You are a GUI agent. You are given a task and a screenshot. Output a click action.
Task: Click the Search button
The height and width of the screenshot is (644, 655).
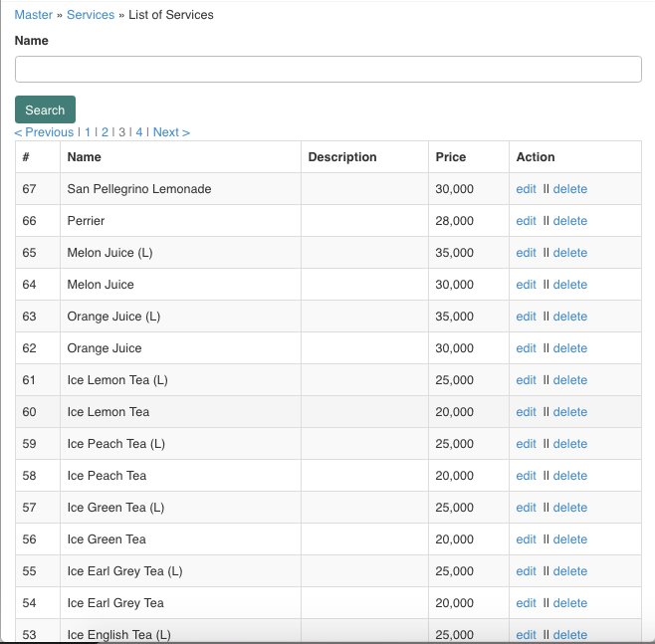point(45,109)
